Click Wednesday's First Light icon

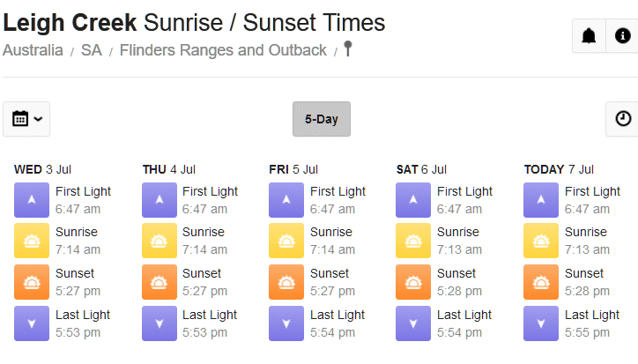pos(32,200)
